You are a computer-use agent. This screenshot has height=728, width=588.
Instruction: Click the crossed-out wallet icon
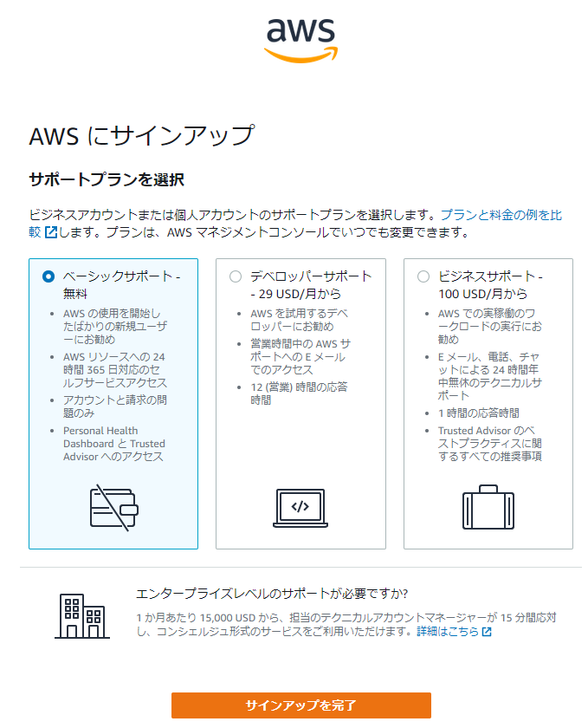click(x=113, y=508)
